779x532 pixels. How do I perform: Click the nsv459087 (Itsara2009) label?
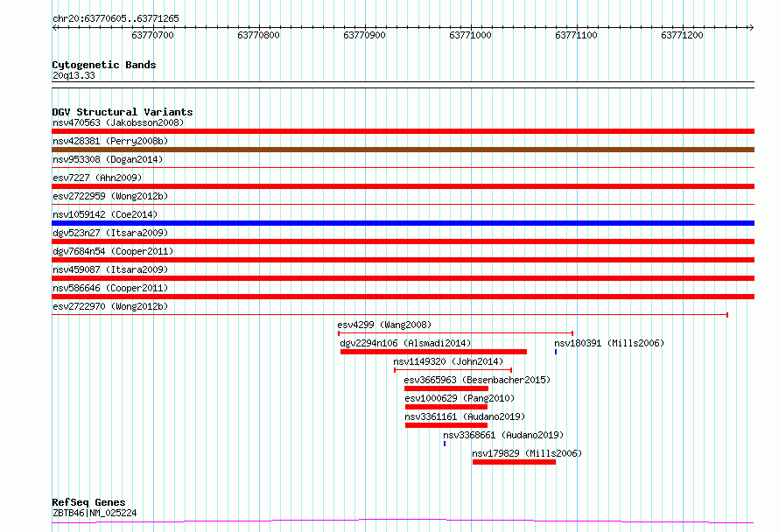110,269
